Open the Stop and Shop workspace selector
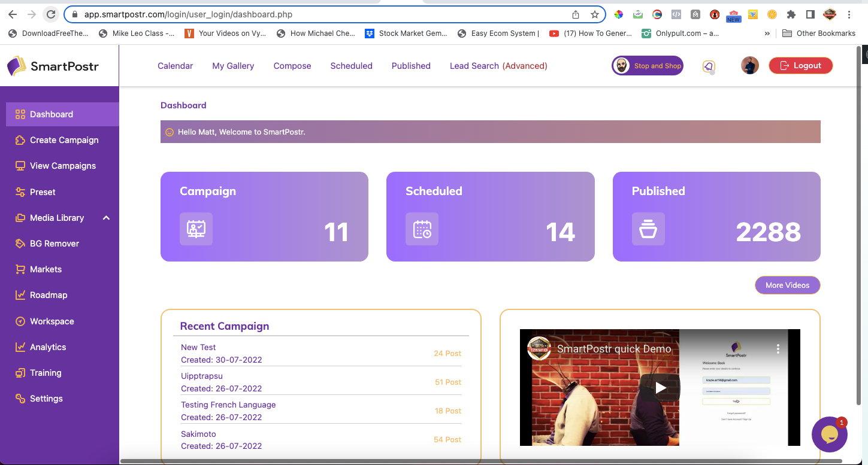This screenshot has height=465, width=868. [x=648, y=66]
